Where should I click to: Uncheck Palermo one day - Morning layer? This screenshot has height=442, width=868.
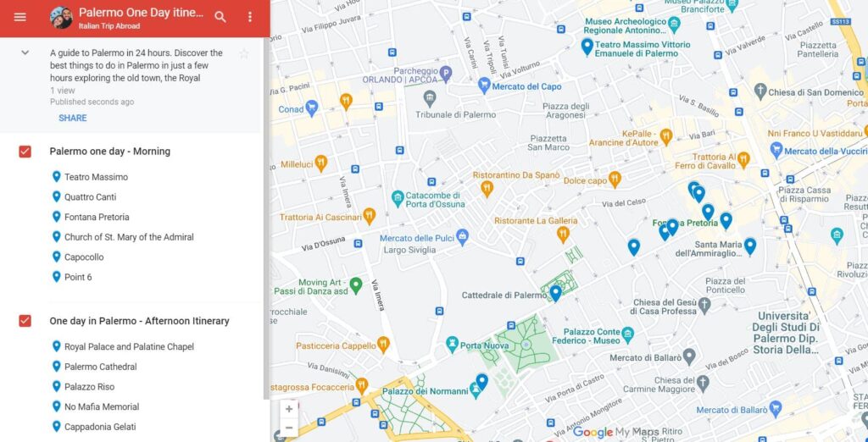pos(25,152)
